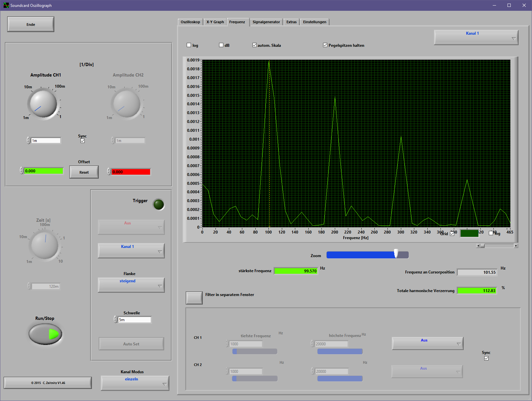This screenshot has height=401, width=532.
Task: Disable Pegelspitzen halten checkbox
Action: coord(325,45)
